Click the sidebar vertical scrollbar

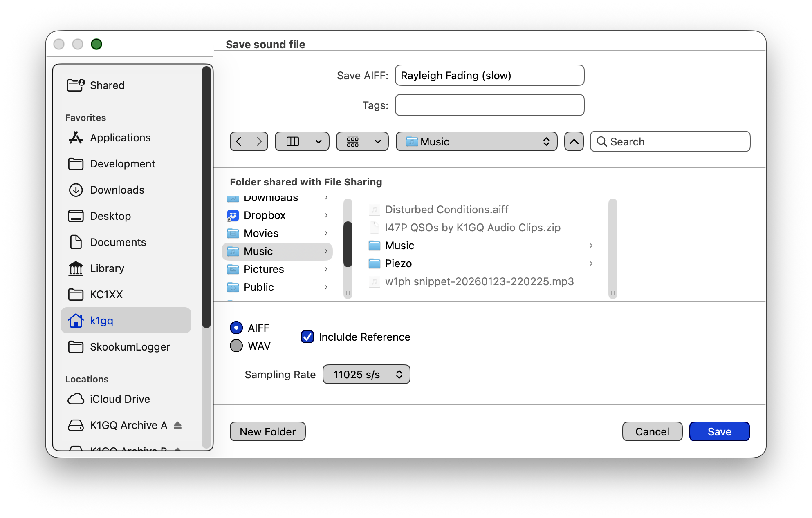coord(206,196)
